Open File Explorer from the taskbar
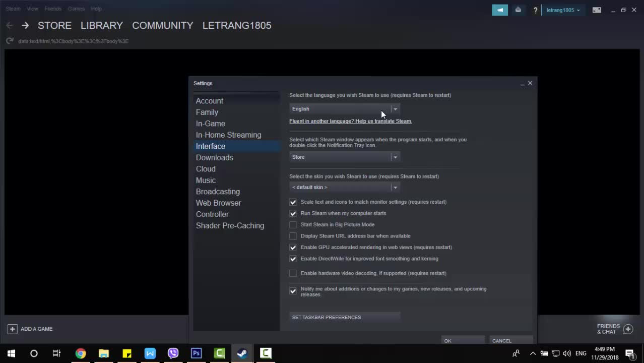This screenshot has height=363, width=644. [x=104, y=353]
